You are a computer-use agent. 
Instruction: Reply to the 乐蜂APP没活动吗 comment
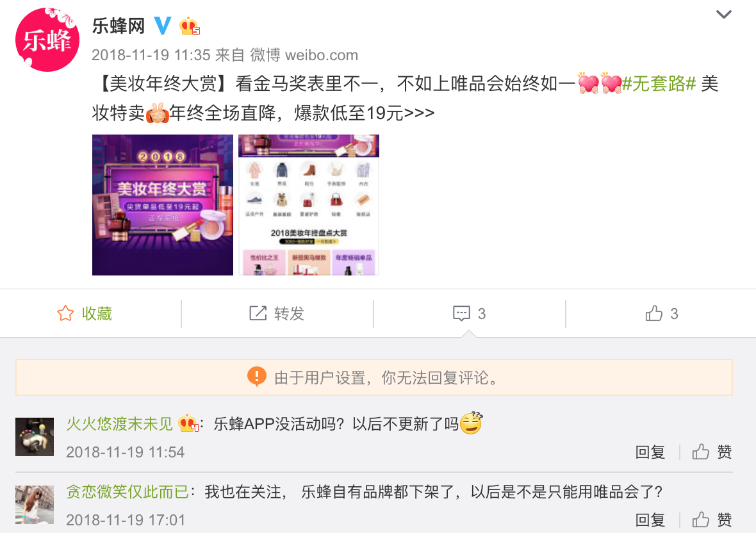(x=650, y=452)
